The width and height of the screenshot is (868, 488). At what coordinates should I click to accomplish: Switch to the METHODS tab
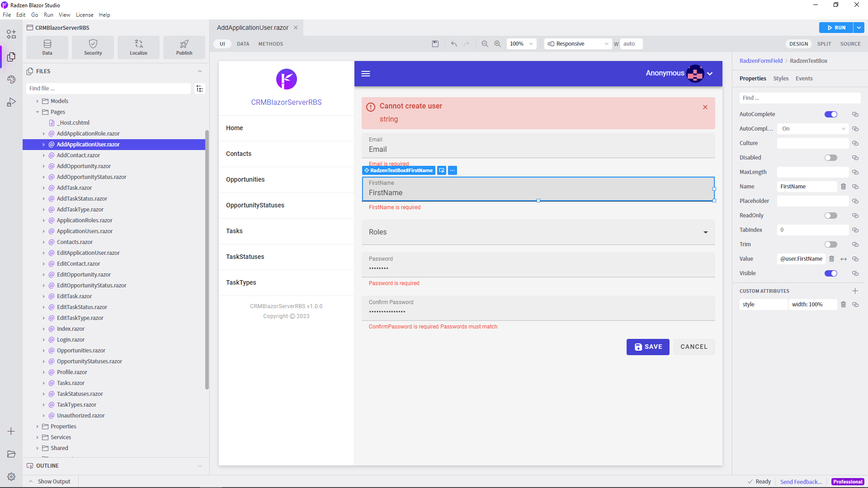pos(271,44)
